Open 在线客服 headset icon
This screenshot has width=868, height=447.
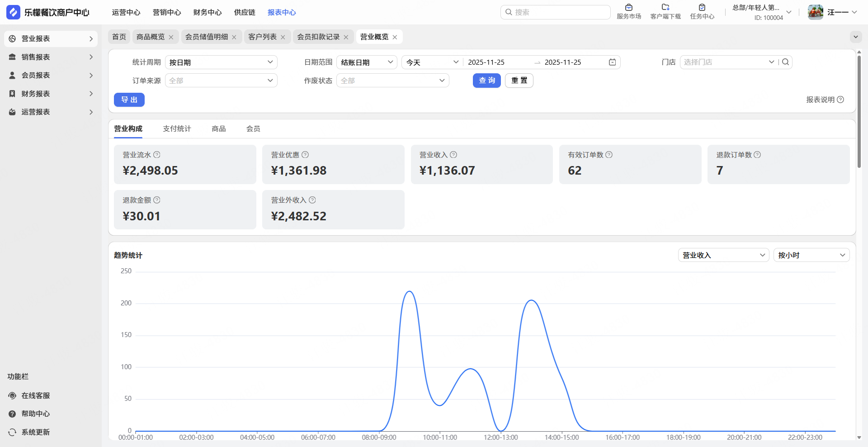tap(12, 395)
